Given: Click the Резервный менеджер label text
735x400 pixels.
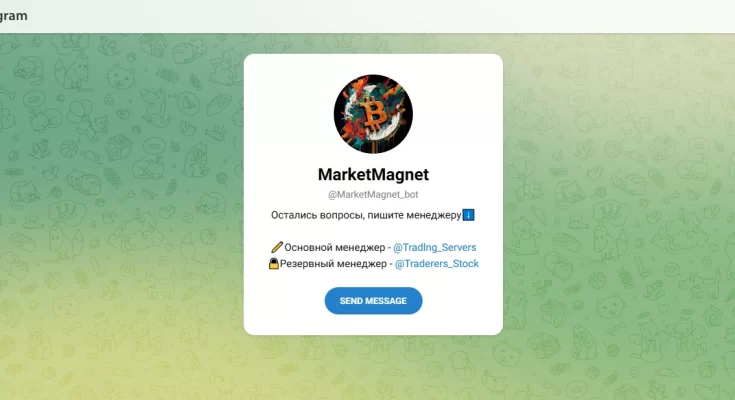Looking at the screenshot, I should point(333,264).
